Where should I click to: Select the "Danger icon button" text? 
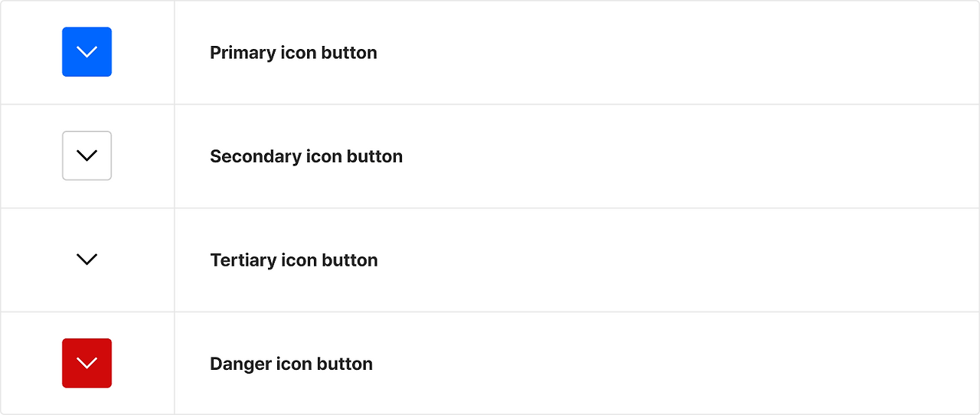[291, 364]
